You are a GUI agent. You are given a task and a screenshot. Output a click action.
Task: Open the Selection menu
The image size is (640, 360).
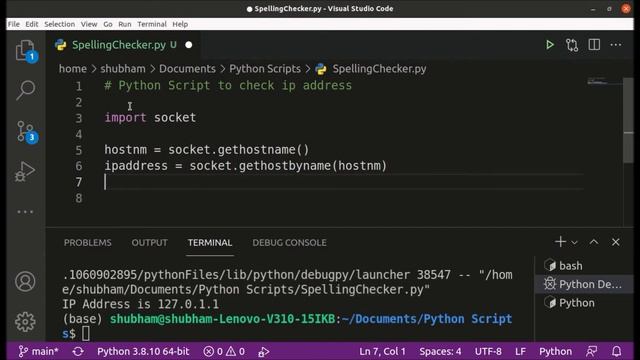pos(60,24)
